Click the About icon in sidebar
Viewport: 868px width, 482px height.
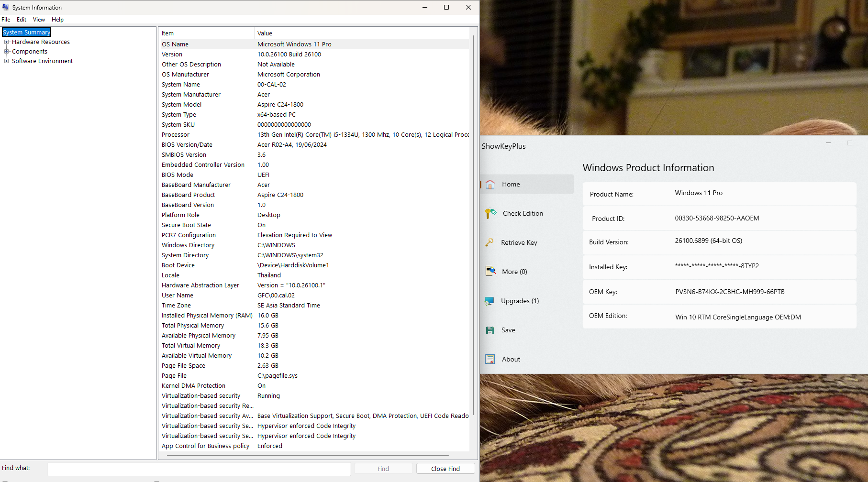point(490,359)
